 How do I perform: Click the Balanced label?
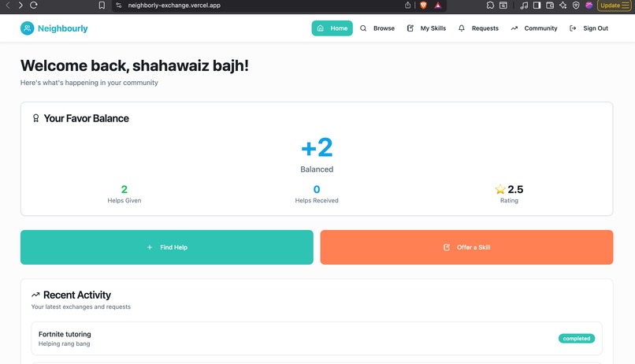coord(317,169)
